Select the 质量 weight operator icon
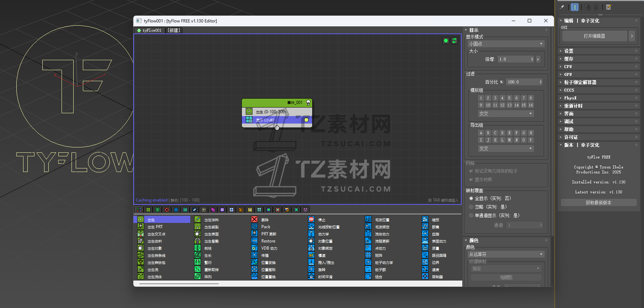Screen dimensions: 644x308 (x=425, y=248)
